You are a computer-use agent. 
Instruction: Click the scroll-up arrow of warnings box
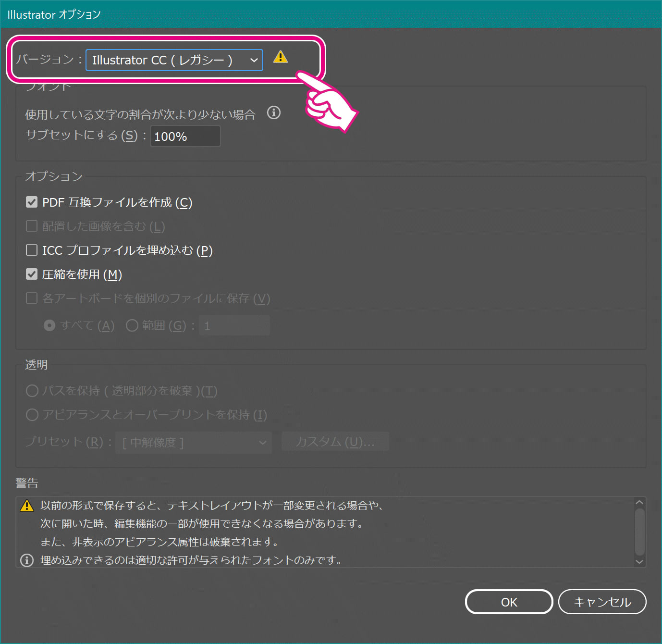click(x=639, y=502)
